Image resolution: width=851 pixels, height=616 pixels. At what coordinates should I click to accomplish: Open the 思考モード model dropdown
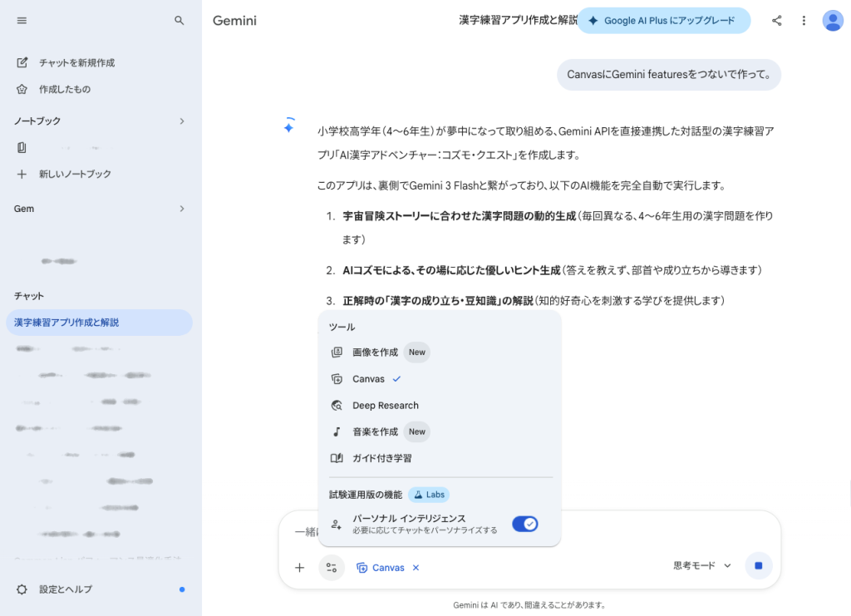coord(702,565)
